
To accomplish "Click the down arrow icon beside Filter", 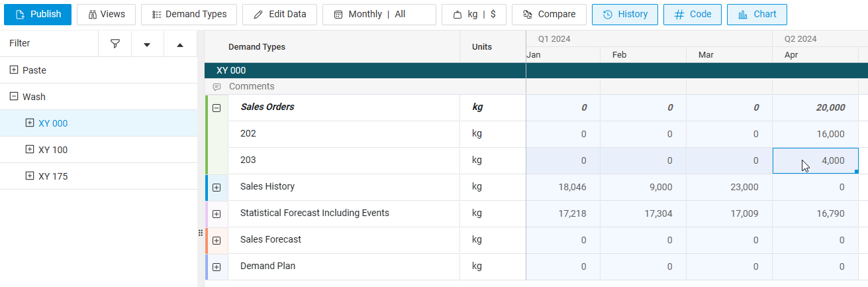I will coord(147,44).
